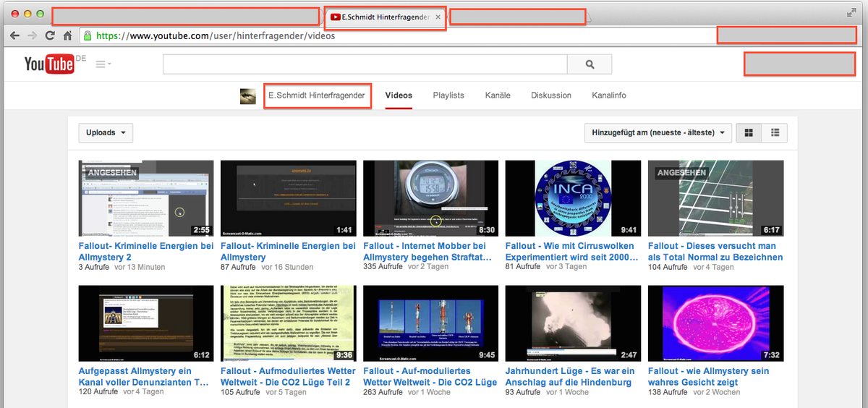The image size is (868, 408).
Task: Focus the YouTube search input field
Action: click(365, 64)
